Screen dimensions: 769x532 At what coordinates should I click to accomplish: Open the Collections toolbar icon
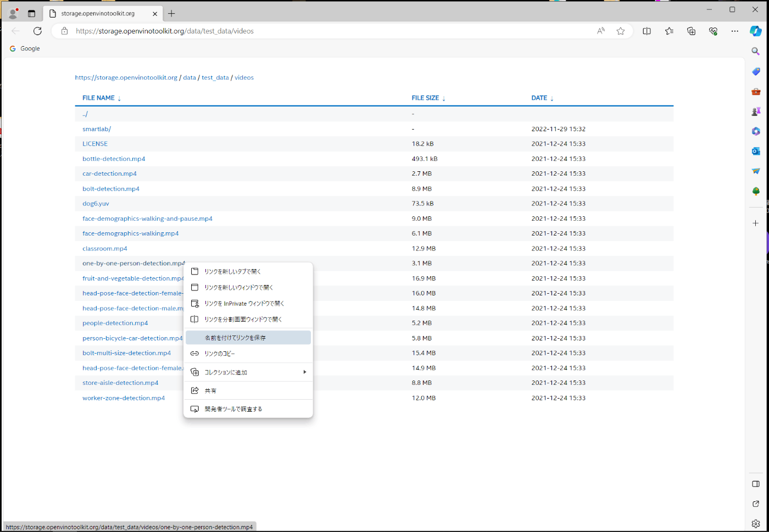[691, 31]
